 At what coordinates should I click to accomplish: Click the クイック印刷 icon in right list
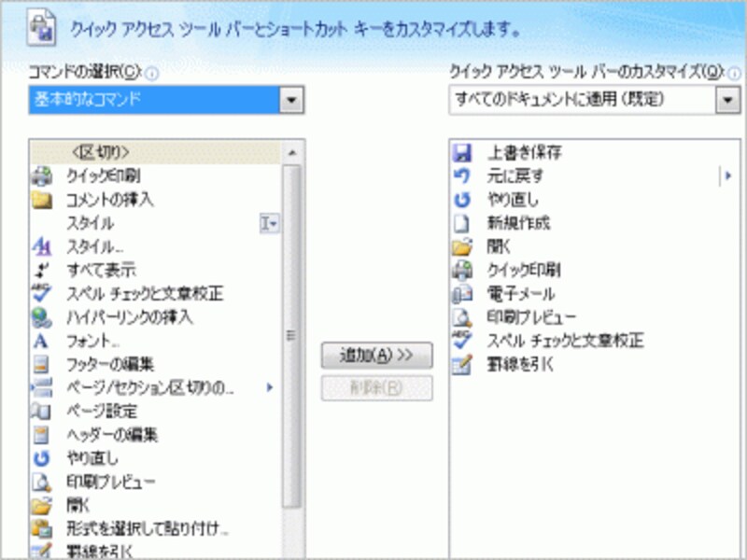coord(462,270)
